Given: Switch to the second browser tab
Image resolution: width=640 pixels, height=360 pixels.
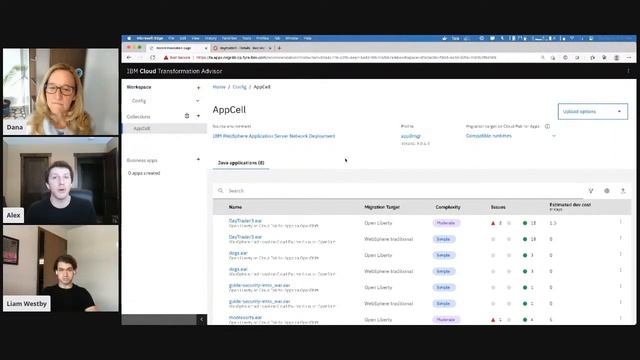Looking at the screenshot, I should tap(242, 48).
